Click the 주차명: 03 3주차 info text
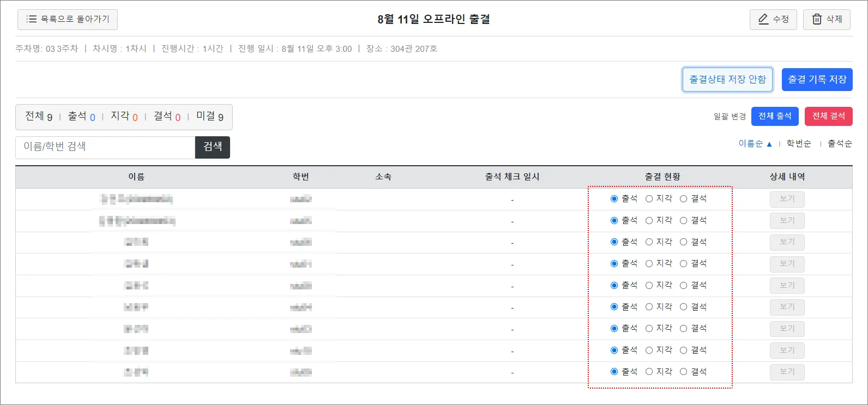The width and height of the screenshot is (868, 405). point(47,49)
